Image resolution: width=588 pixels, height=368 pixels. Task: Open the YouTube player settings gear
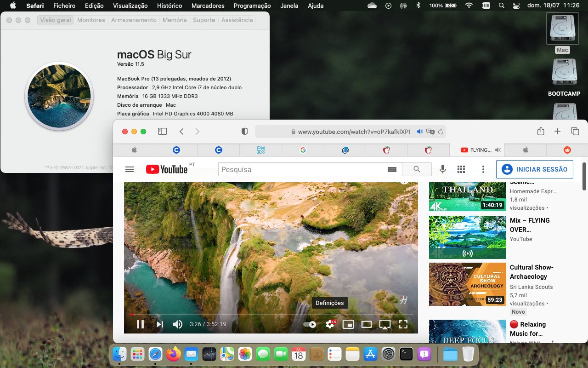point(330,324)
